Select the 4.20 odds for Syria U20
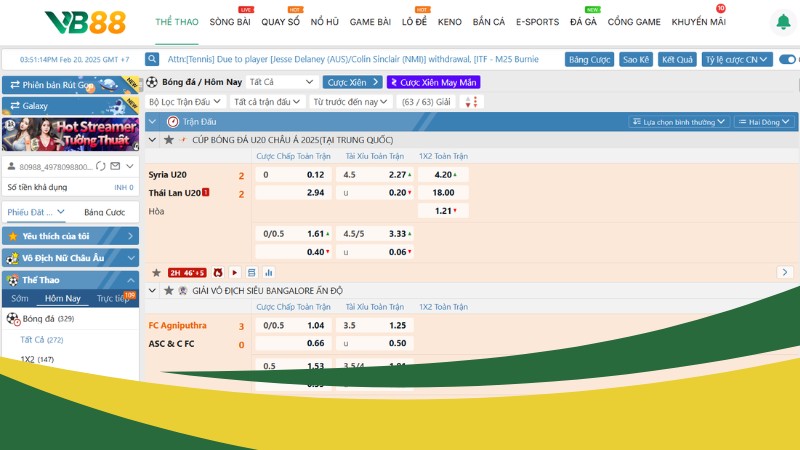800x450 pixels. tap(444, 175)
